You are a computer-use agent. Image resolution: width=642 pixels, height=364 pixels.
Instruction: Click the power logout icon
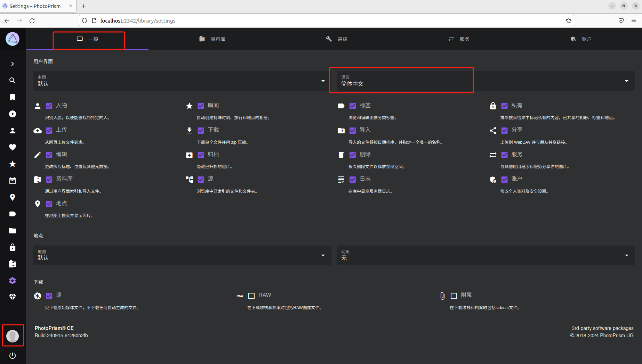[x=13, y=356]
